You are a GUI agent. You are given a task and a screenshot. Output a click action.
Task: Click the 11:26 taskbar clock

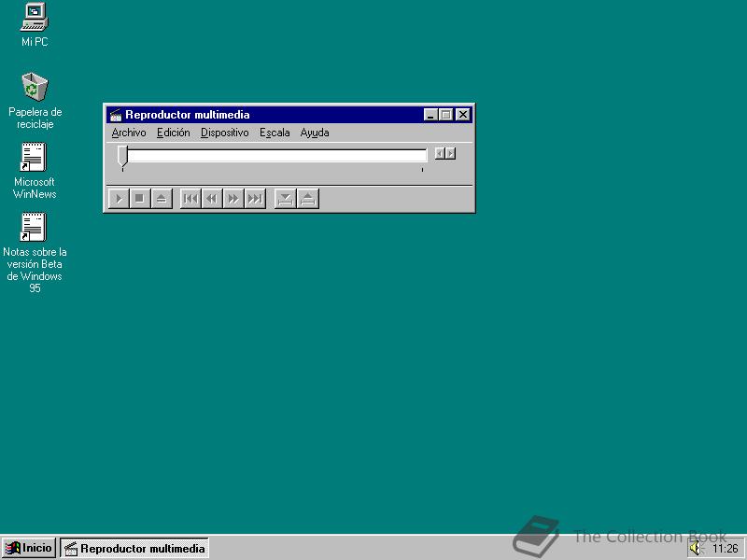726,549
